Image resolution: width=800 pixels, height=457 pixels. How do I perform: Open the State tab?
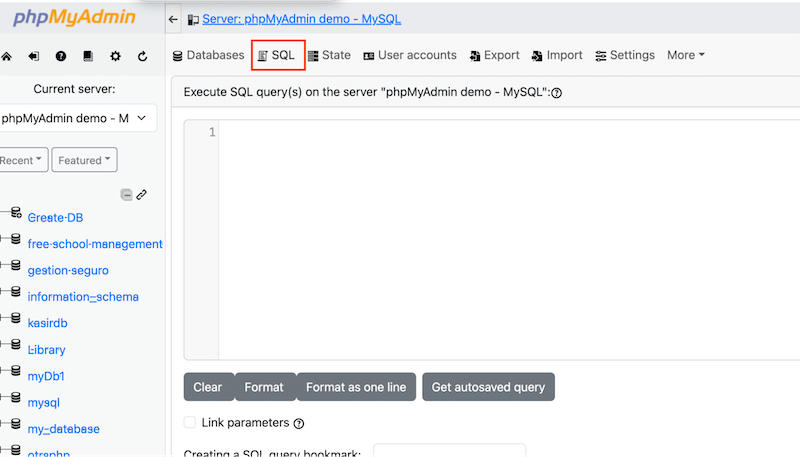[x=329, y=55]
